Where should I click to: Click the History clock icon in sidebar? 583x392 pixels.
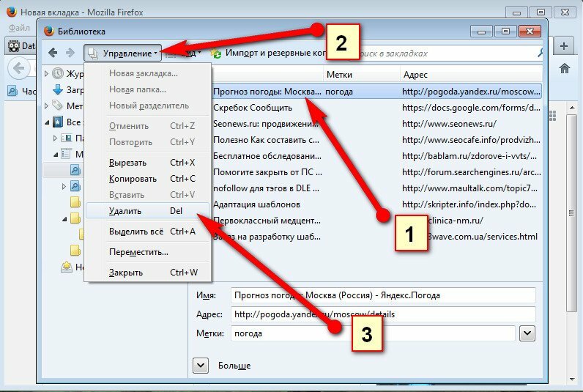59,73
